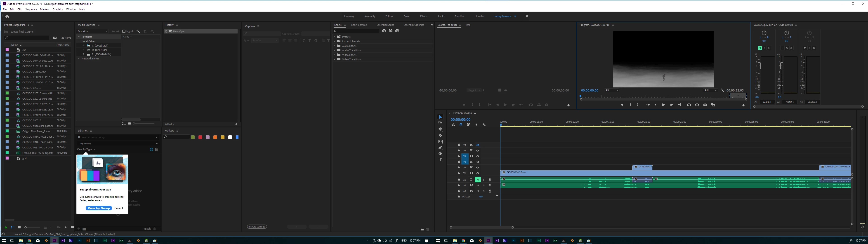
Task: Expand C: (Local Disk) drive
Action: [84, 45]
